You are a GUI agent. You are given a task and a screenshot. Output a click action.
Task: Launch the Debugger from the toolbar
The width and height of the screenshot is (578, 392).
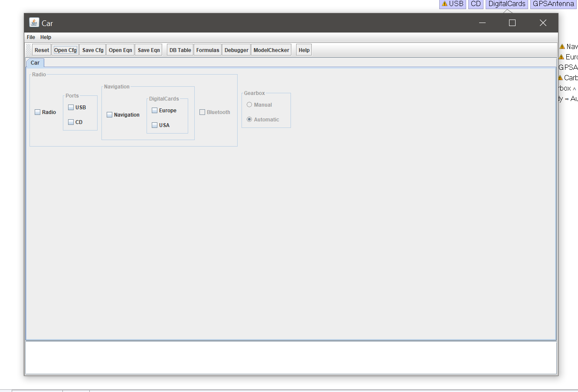click(x=236, y=49)
